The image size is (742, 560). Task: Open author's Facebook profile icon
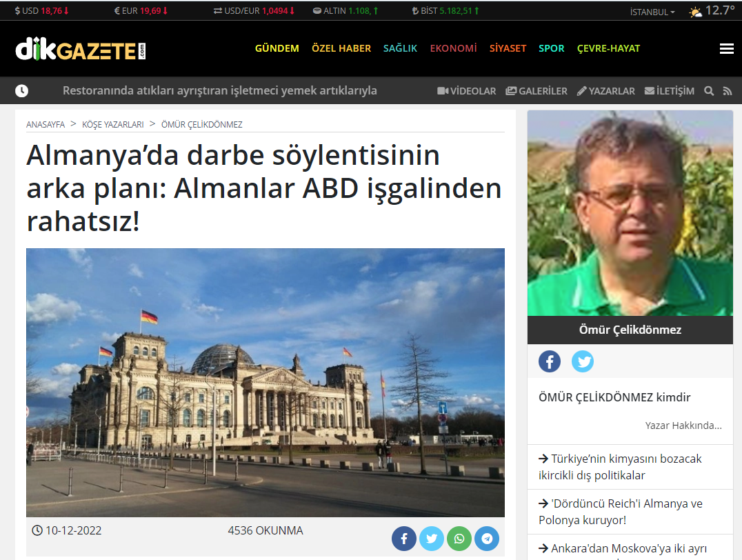point(550,361)
